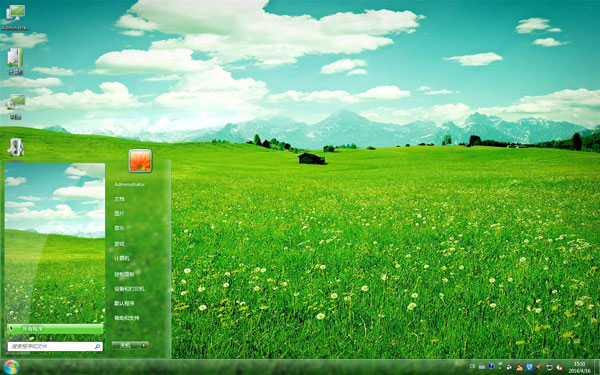Open the Administrator desktop icon
600x375 pixels.
pyautogui.click(x=15, y=17)
